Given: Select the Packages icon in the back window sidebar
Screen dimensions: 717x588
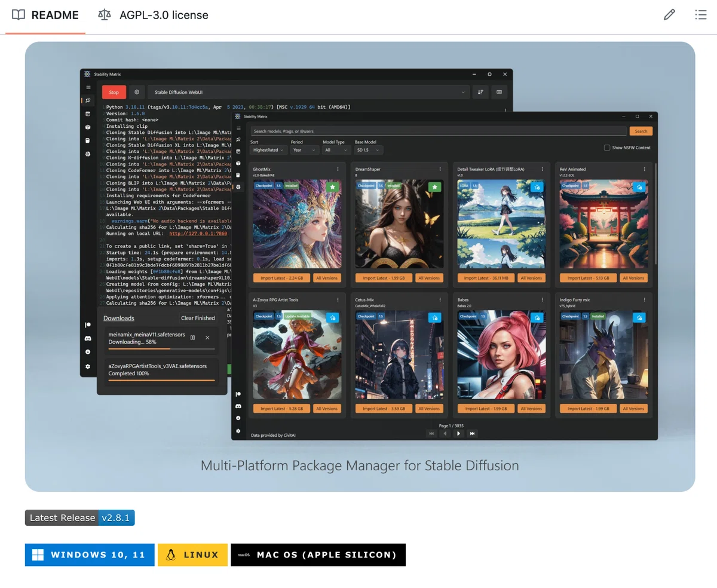Looking at the screenshot, I should 87,114.
